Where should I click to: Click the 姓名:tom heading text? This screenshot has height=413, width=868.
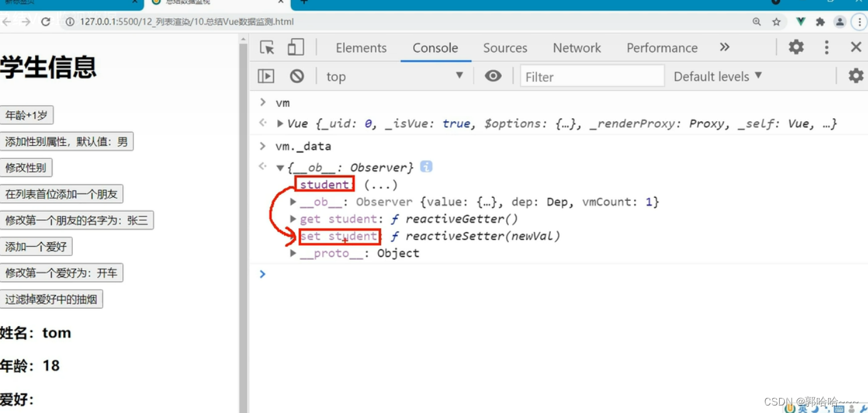[36, 333]
